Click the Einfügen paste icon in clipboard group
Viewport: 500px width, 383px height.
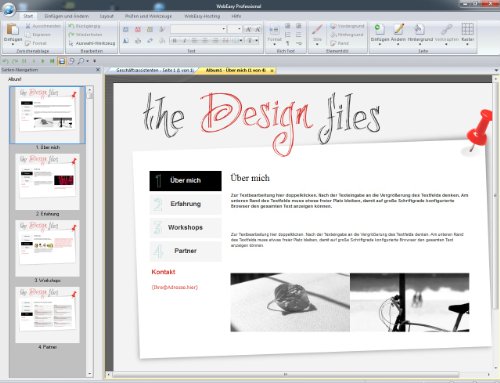(13, 29)
